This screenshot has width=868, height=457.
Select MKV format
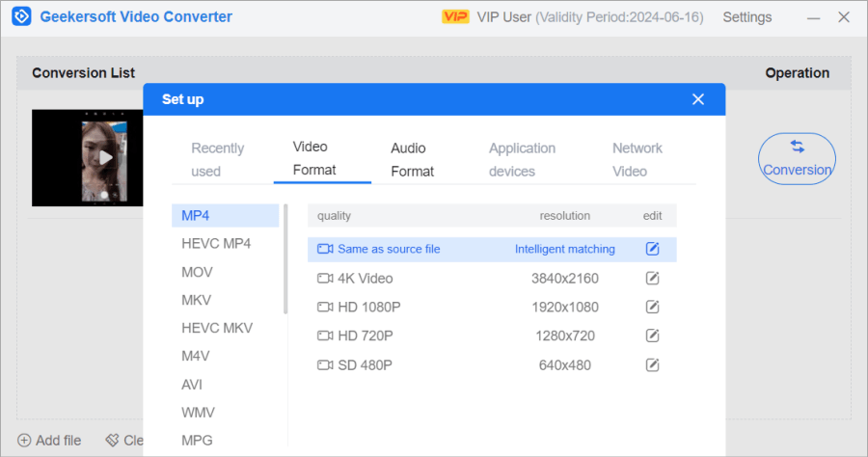pos(196,300)
